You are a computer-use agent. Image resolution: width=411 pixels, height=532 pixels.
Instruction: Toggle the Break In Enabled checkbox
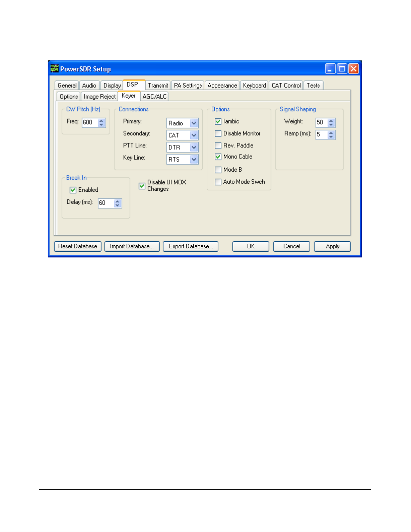tap(73, 190)
